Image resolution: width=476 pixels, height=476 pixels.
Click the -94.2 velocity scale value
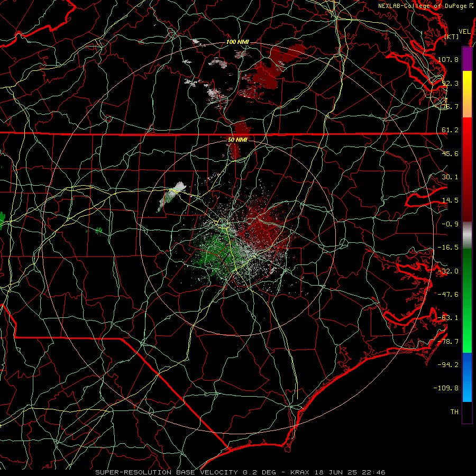click(448, 365)
